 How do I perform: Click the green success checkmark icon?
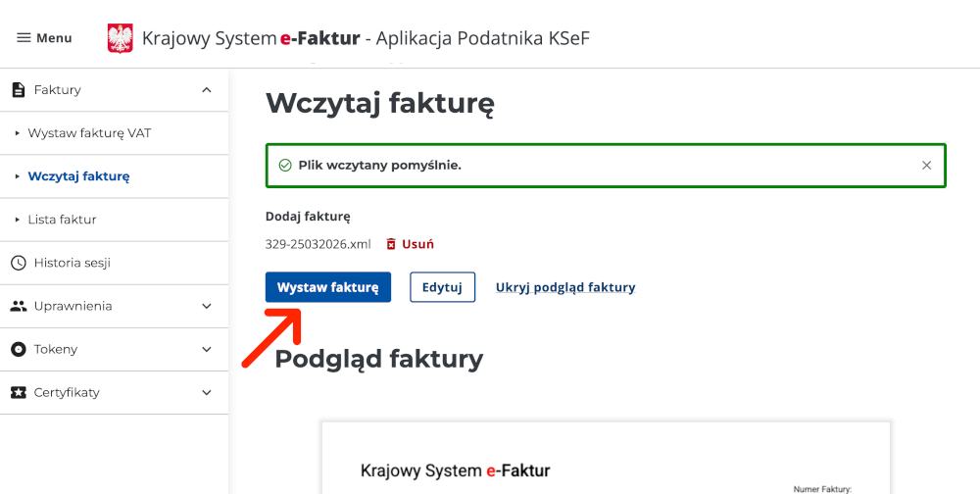(x=285, y=166)
